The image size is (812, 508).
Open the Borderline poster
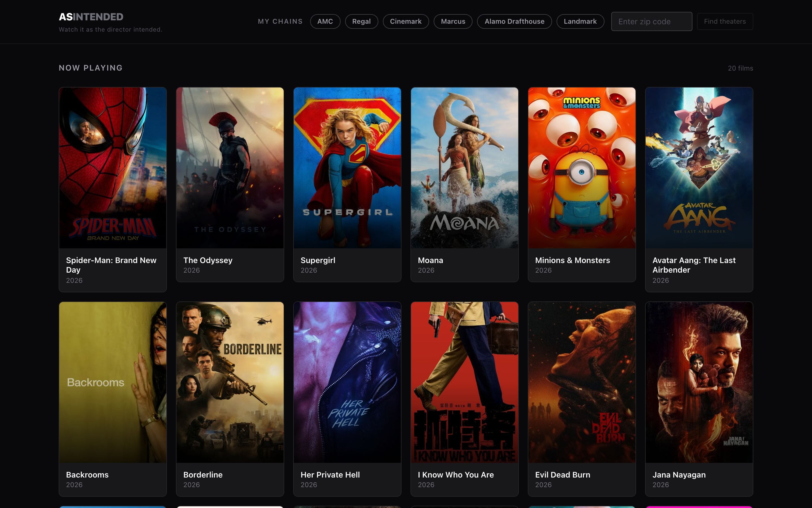pos(230,382)
